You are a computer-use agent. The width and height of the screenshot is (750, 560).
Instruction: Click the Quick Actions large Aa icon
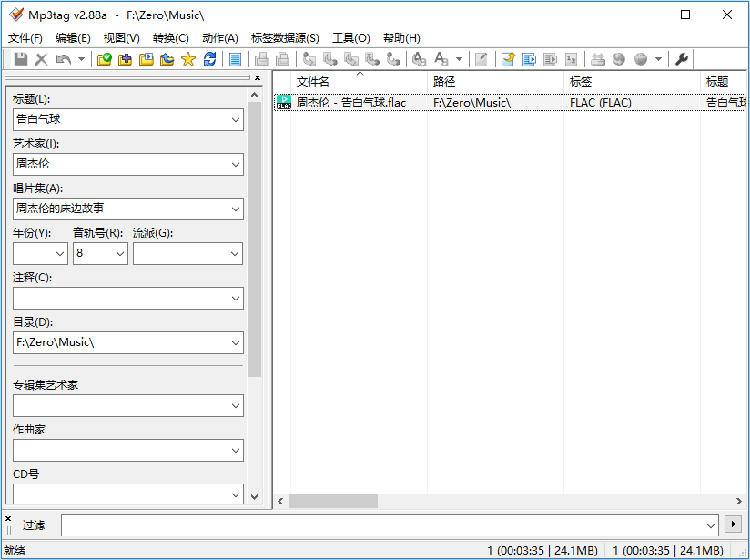coord(441,59)
